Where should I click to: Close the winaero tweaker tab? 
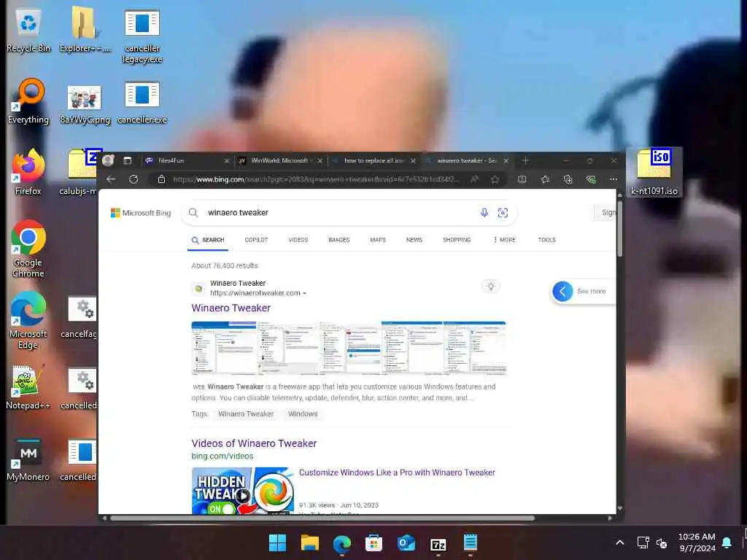point(506,161)
